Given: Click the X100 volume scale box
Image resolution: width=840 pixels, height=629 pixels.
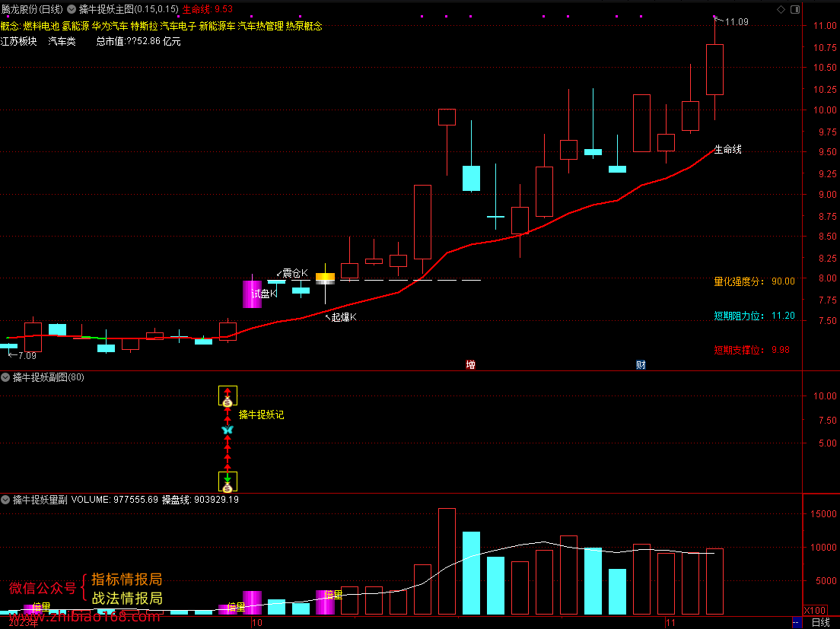Looking at the screenshot, I should click(815, 610).
